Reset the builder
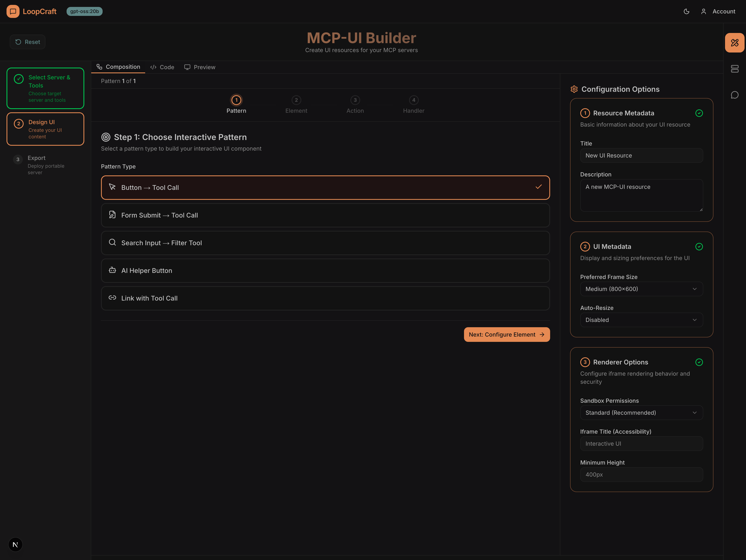The height and width of the screenshot is (560, 746). (28, 42)
